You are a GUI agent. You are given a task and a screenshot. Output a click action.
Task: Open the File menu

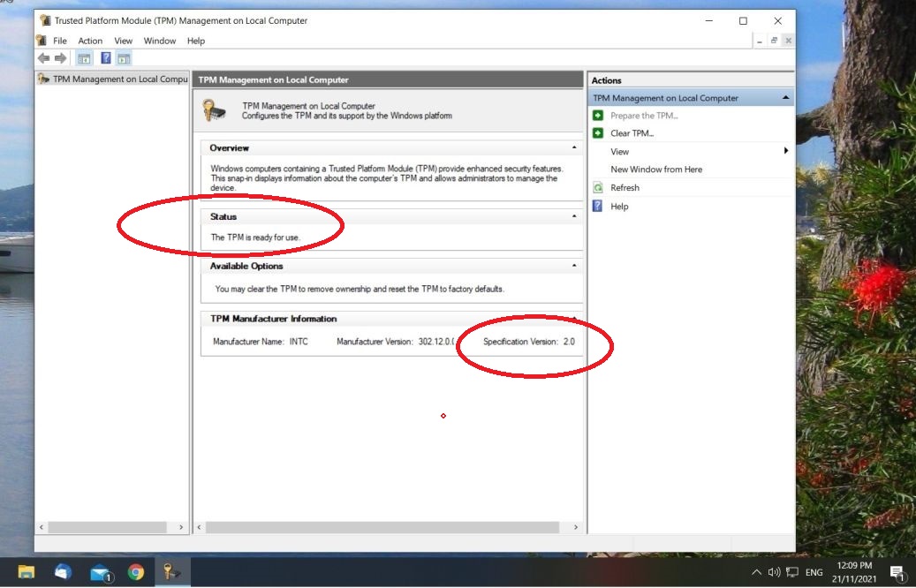(x=59, y=41)
